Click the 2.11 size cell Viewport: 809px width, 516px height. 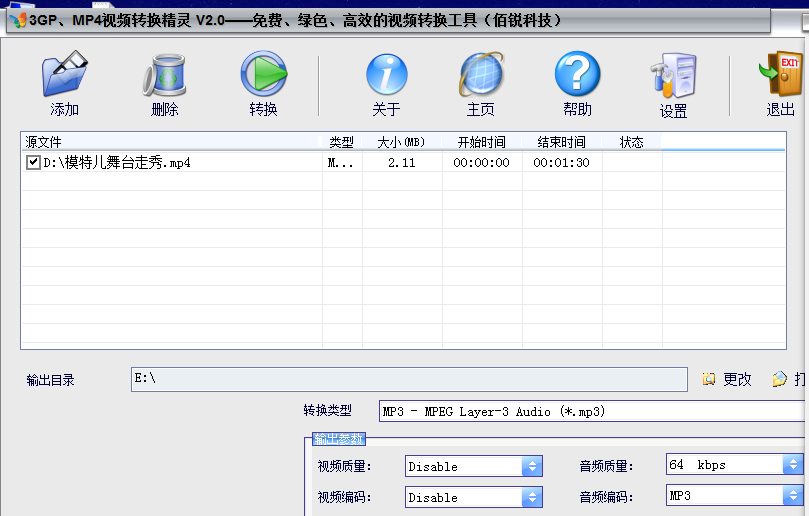[402, 163]
